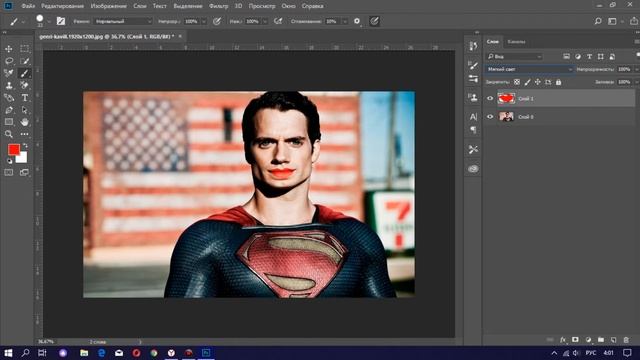Viewport: 640px width, 360px height.
Task: Toggle Quick Mask mode
Action: [9, 173]
